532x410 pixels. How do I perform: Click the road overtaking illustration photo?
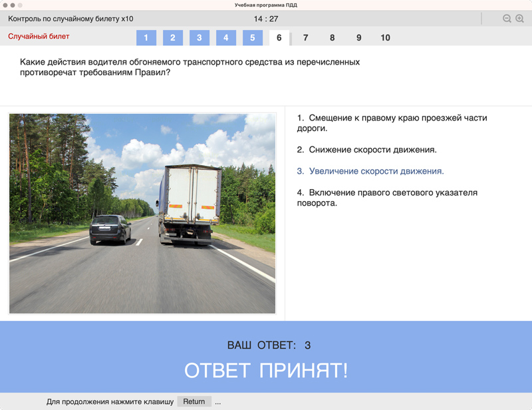142,214
